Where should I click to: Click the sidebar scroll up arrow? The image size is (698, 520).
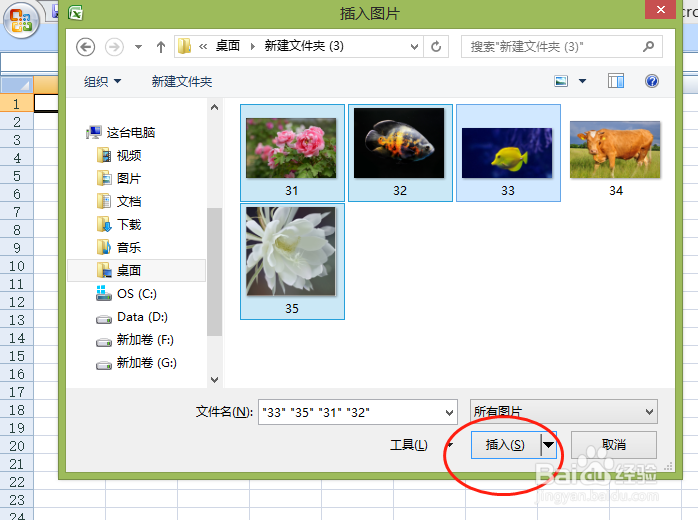tap(215, 107)
